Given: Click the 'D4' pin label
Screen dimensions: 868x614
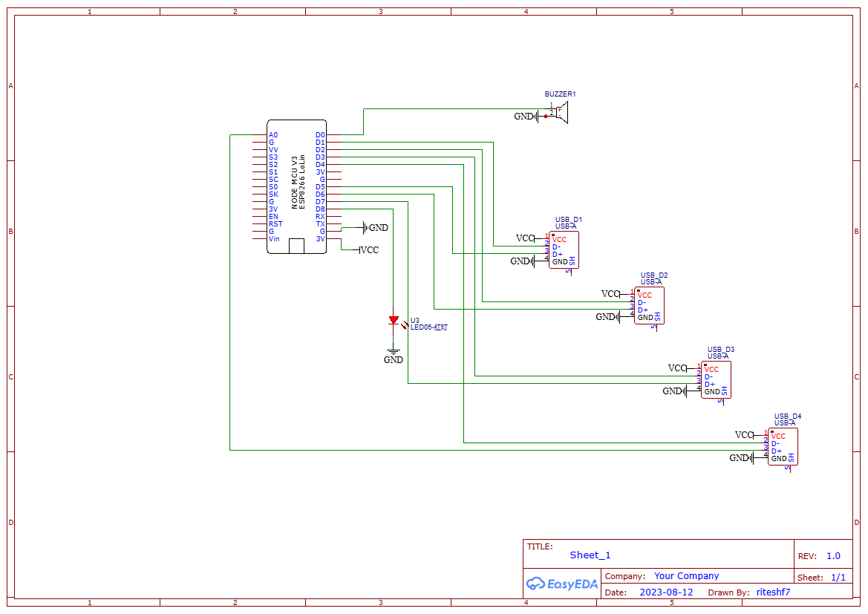Looking at the screenshot, I should (x=321, y=165).
